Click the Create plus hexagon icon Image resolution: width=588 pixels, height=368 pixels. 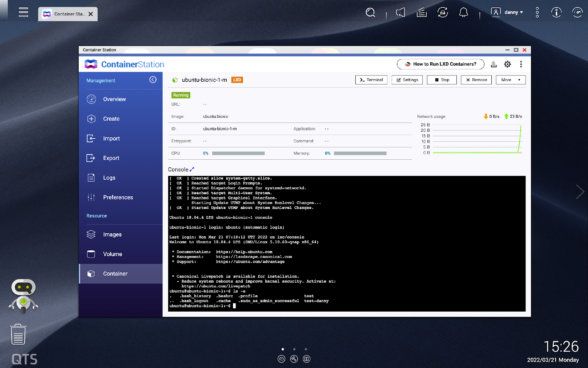(91, 119)
